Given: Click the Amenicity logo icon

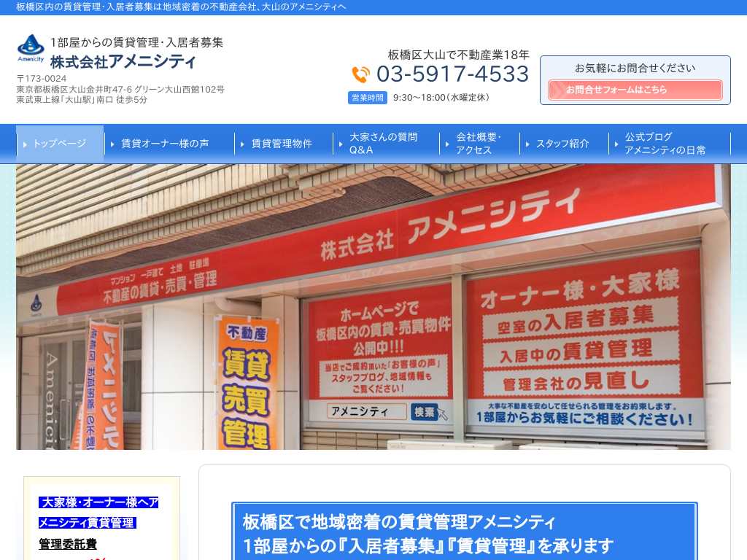Looking at the screenshot, I should [x=31, y=48].
